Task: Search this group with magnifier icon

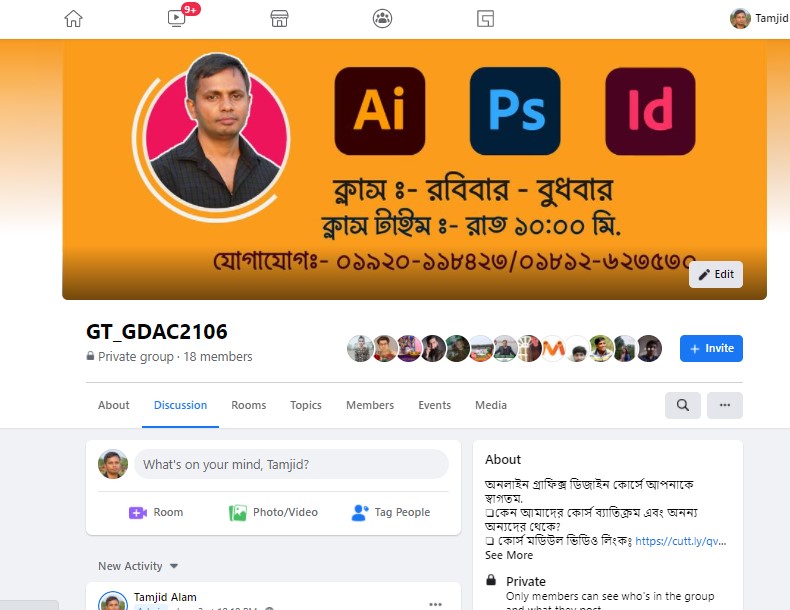Action: [683, 405]
